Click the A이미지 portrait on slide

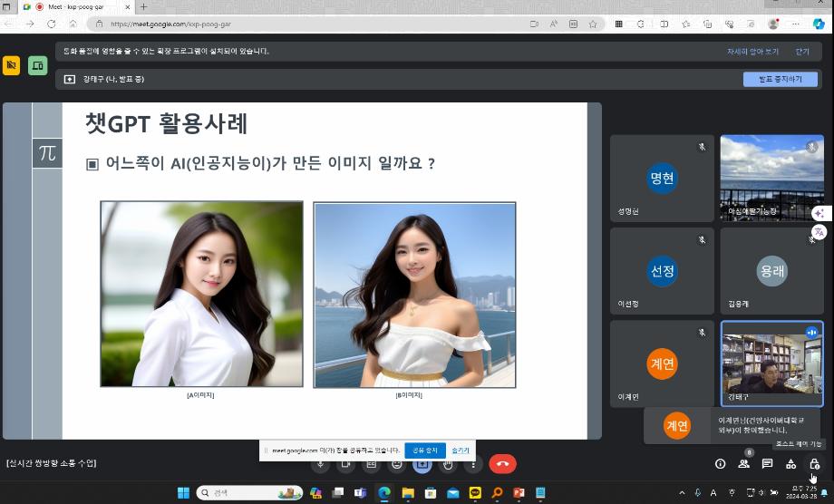[201, 294]
